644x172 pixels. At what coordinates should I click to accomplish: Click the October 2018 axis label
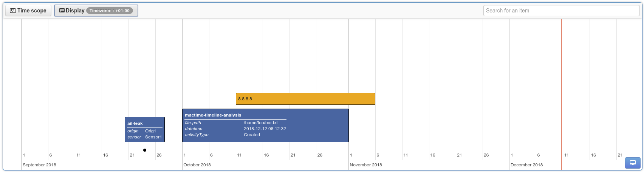(197, 165)
